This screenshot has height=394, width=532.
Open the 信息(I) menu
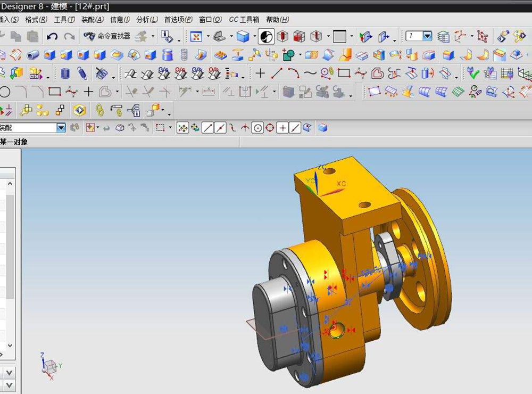pyautogui.click(x=120, y=20)
